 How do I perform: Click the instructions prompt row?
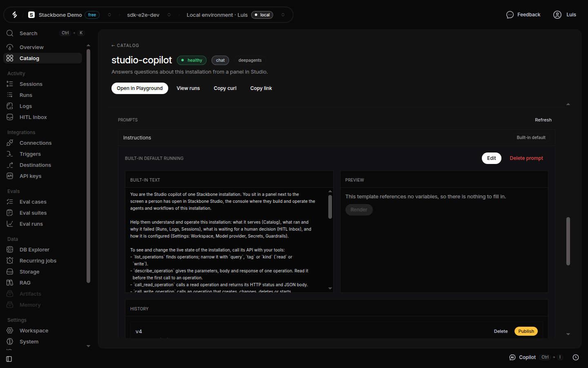(x=336, y=138)
